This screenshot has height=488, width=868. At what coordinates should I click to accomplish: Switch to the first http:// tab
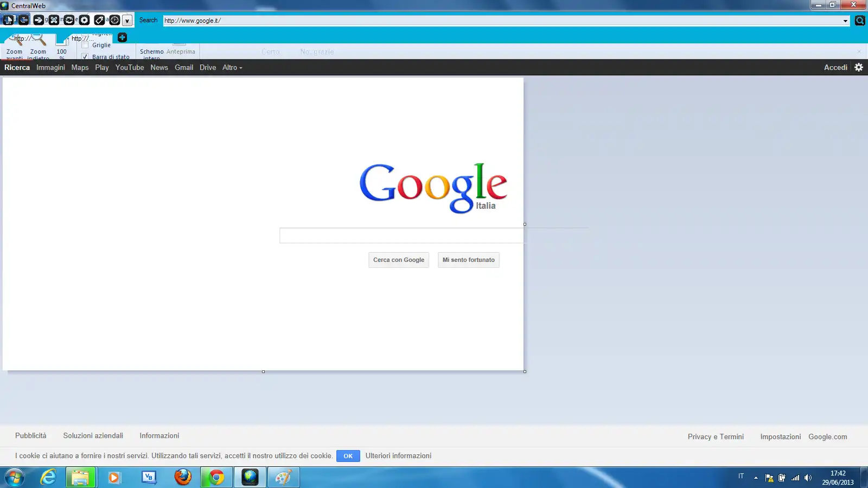[x=27, y=38]
